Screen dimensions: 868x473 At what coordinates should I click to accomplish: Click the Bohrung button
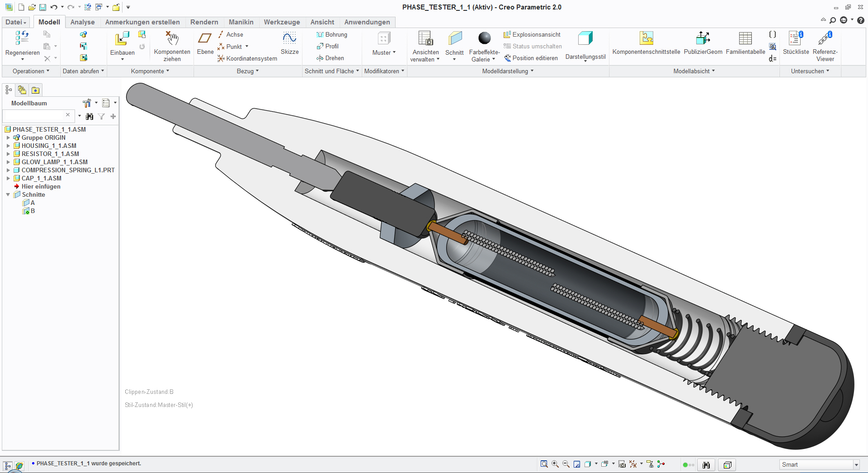pos(332,34)
